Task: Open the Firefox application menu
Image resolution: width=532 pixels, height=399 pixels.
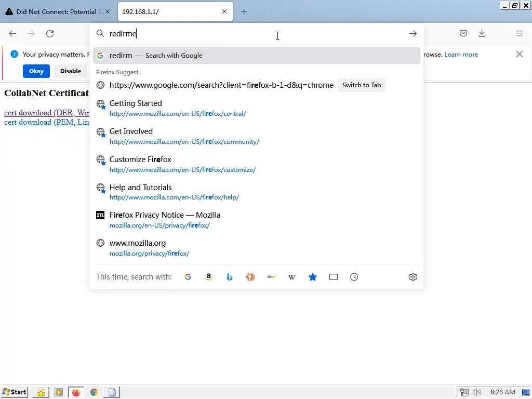Action: [519, 33]
